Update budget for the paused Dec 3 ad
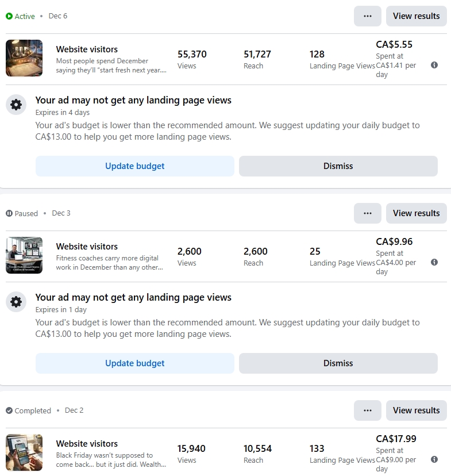This screenshot has height=476, width=451. [x=135, y=363]
